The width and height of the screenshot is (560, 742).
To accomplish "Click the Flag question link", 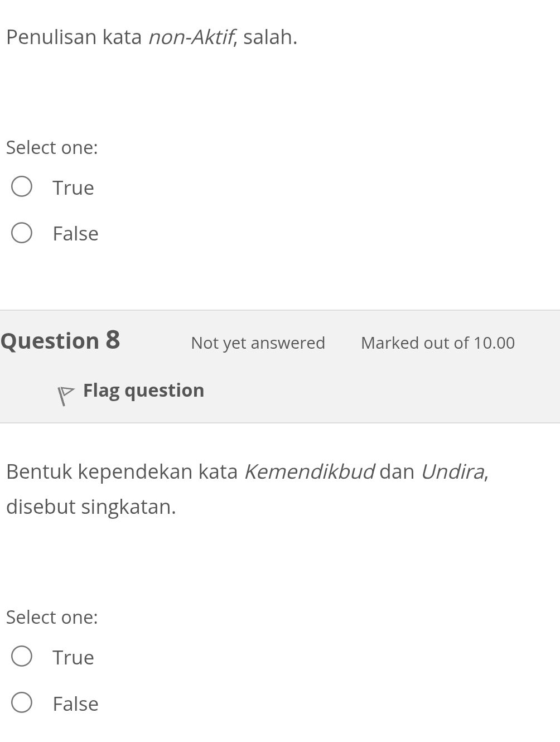I will coord(143,390).
